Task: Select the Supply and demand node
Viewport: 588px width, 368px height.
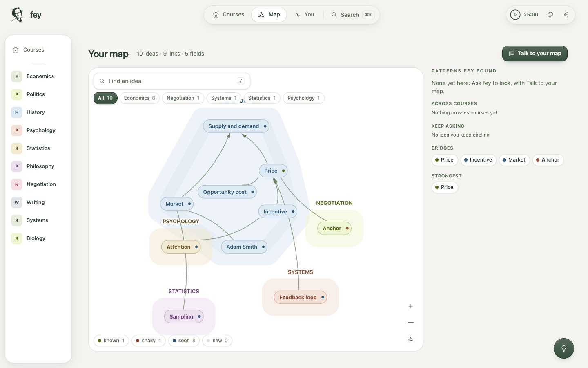Action: click(236, 126)
